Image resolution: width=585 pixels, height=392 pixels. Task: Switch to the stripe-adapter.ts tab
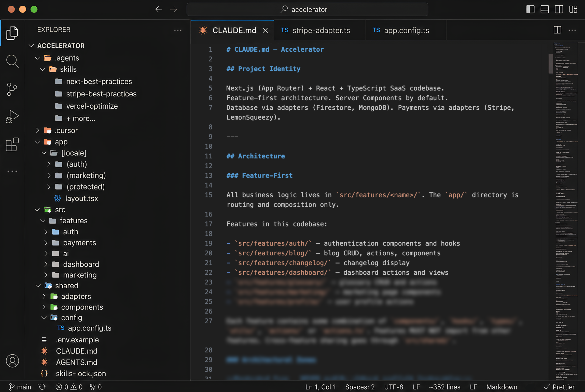point(319,30)
